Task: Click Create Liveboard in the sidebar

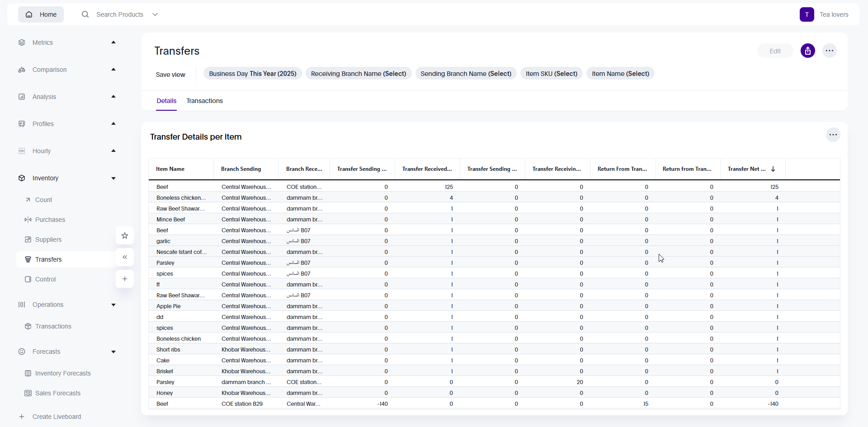Action: point(57,417)
